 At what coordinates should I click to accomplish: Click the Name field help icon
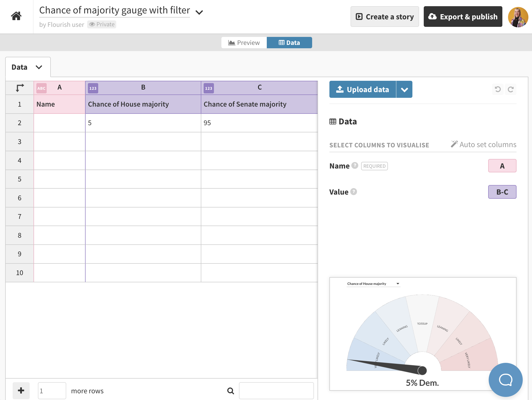click(355, 166)
